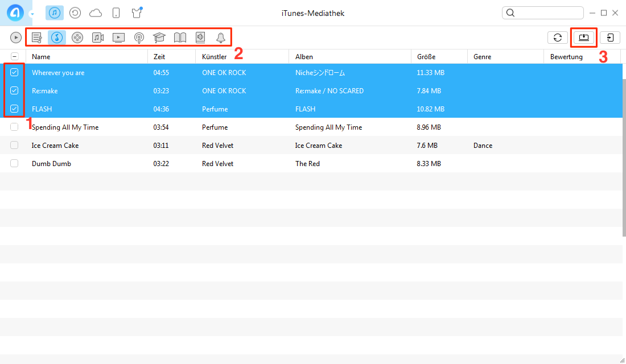Click the song title Spending All My Time
626x364 pixels.
pyautogui.click(x=65, y=127)
